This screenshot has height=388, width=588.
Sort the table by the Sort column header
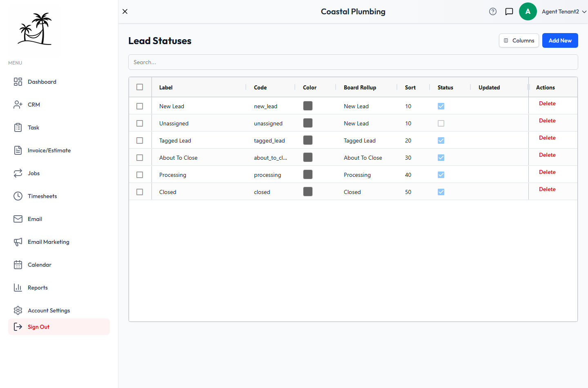tap(410, 87)
